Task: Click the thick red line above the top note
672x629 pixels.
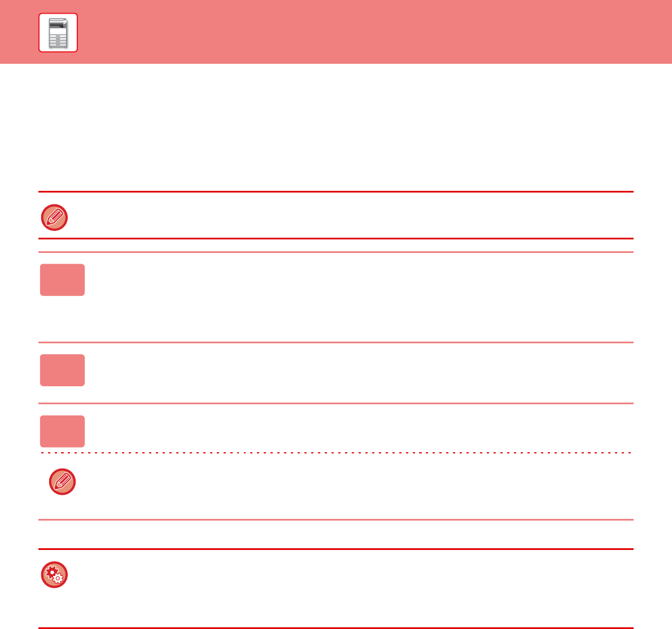Action: 336,192
